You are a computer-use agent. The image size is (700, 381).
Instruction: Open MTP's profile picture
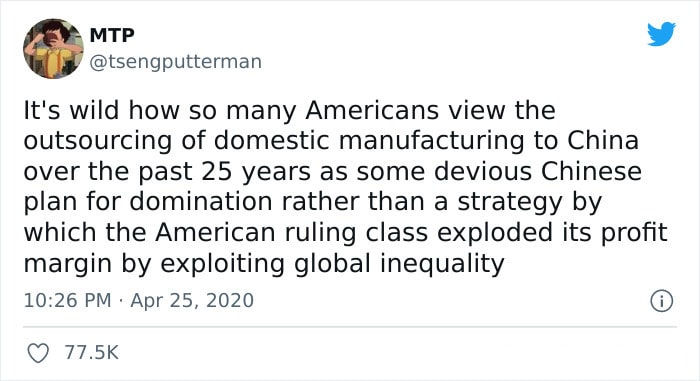click(53, 49)
